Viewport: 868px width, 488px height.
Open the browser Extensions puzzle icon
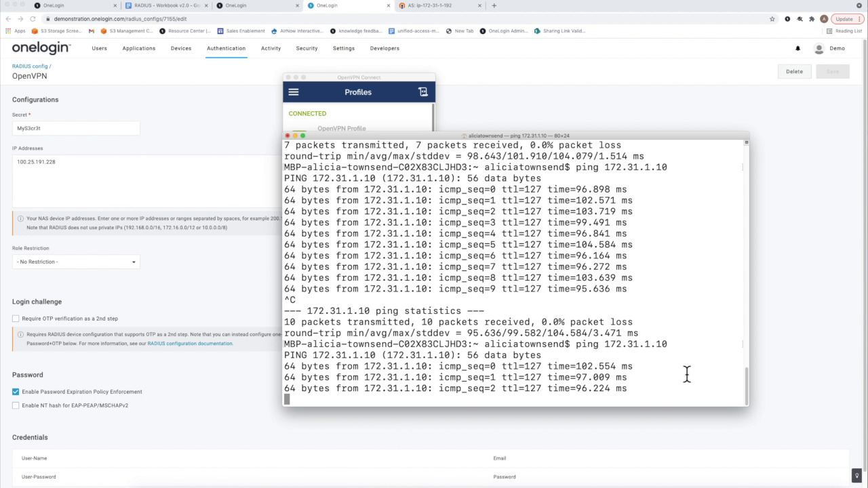811,19
